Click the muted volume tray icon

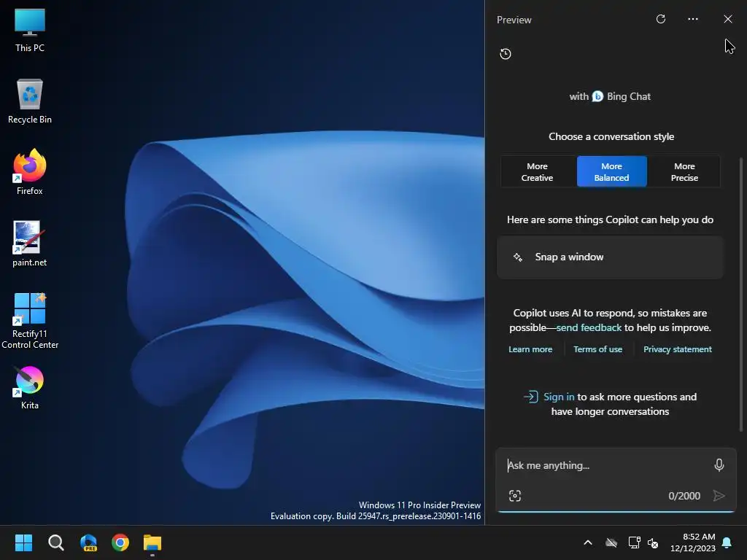(653, 542)
